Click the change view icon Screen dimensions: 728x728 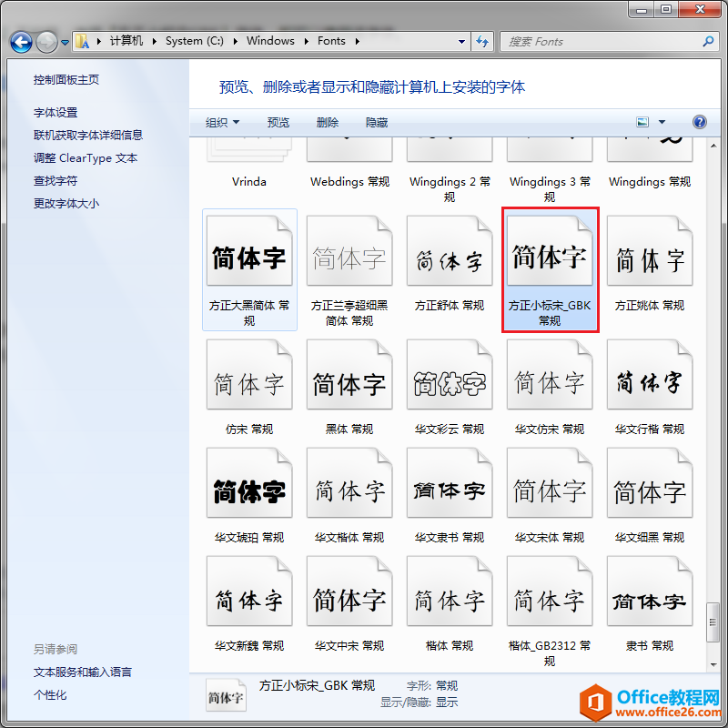[x=642, y=122]
